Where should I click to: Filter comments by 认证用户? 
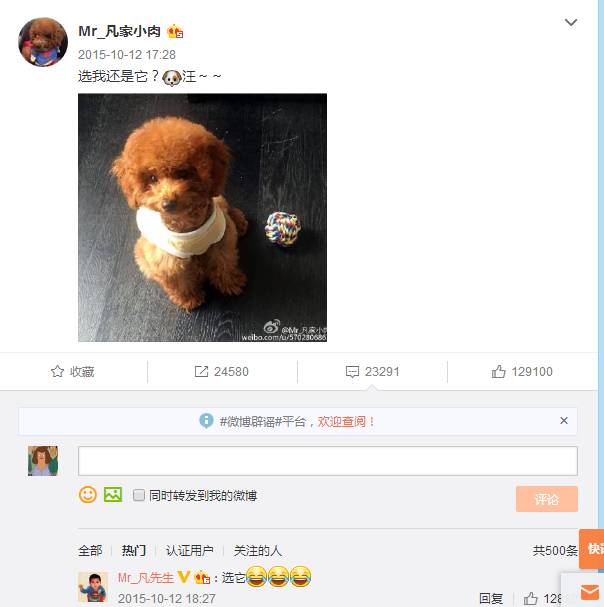point(189,550)
